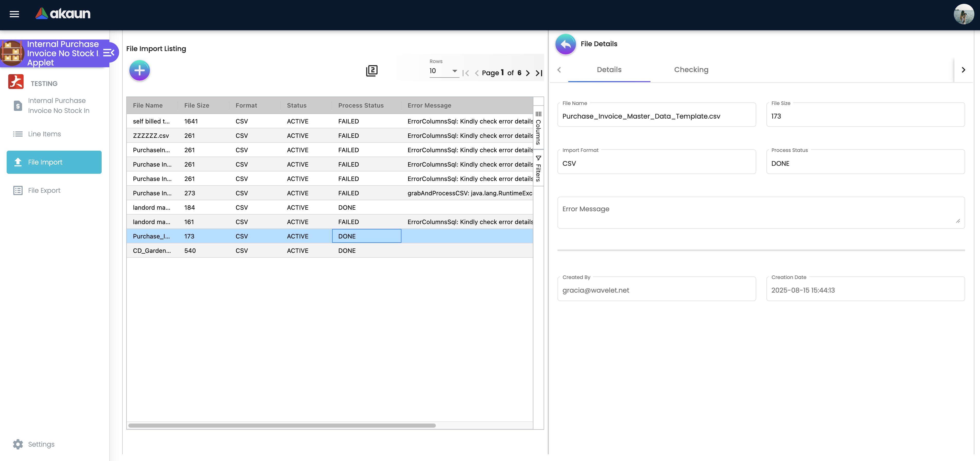980x461 pixels.
Task: Click the multi-page copy icon in toolbar
Action: coord(372,71)
